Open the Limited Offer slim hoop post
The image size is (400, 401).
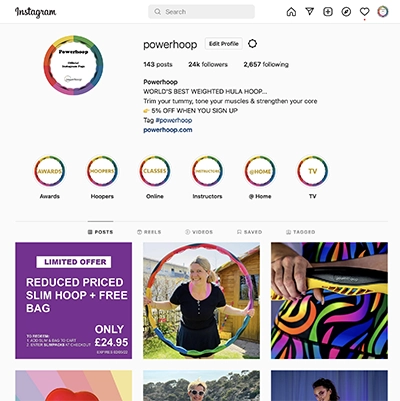click(x=73, y=301)
